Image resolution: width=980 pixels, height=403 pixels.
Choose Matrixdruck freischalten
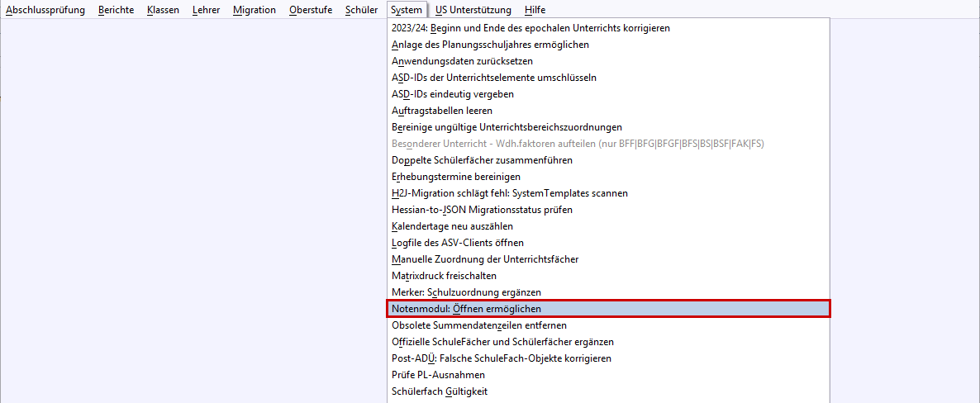(x=609, y=276)
